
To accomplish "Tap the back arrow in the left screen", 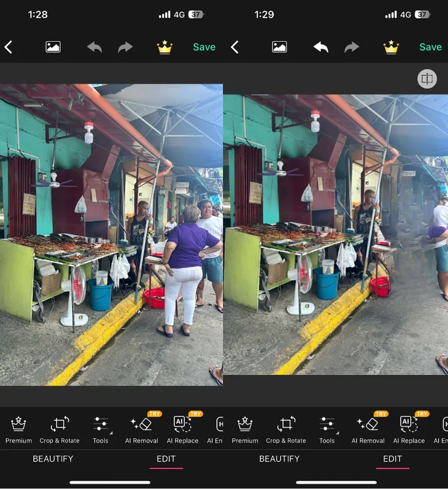I will pos(8,47).
